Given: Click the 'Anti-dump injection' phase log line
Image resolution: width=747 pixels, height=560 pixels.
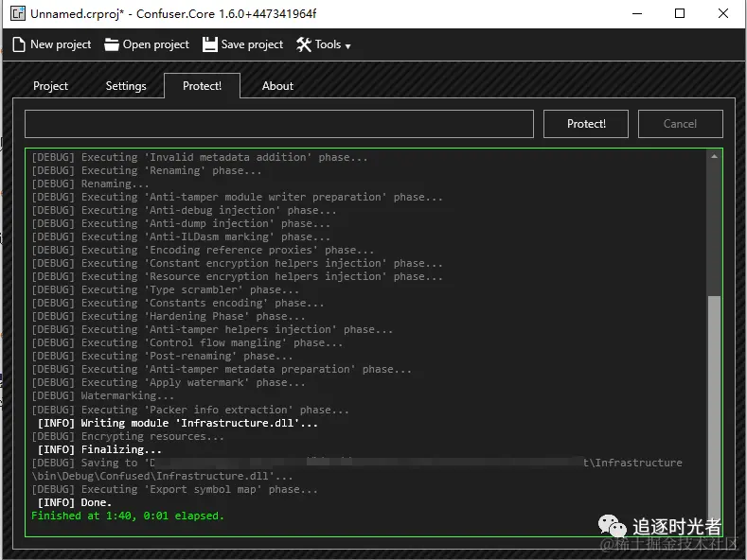Looking at the screenshot, I should (x=181, y=223).
